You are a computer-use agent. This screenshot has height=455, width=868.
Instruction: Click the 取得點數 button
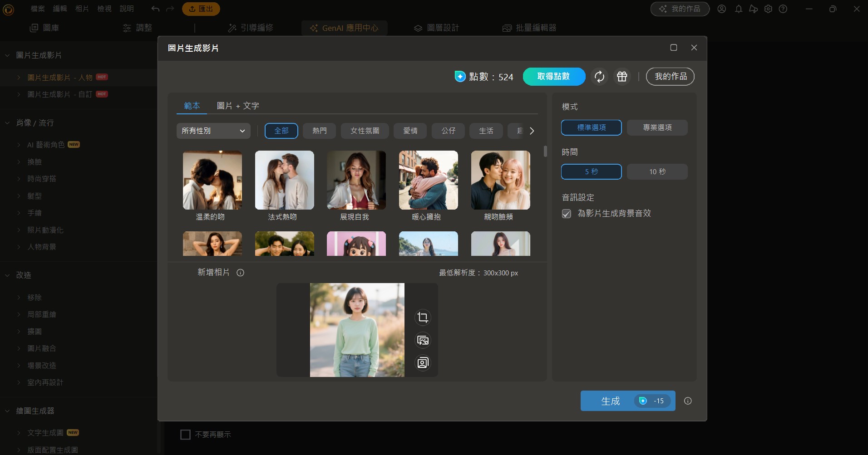tap(554, 77)
